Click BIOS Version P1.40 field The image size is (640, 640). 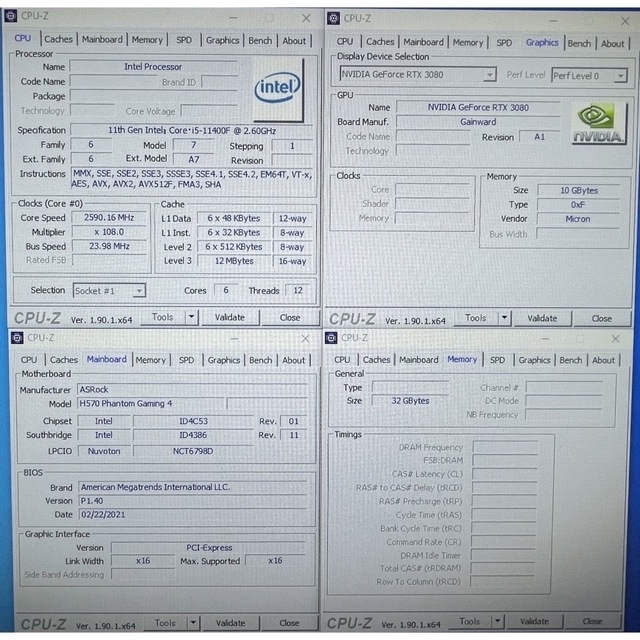pyautogui.click(x=193, y=501)
